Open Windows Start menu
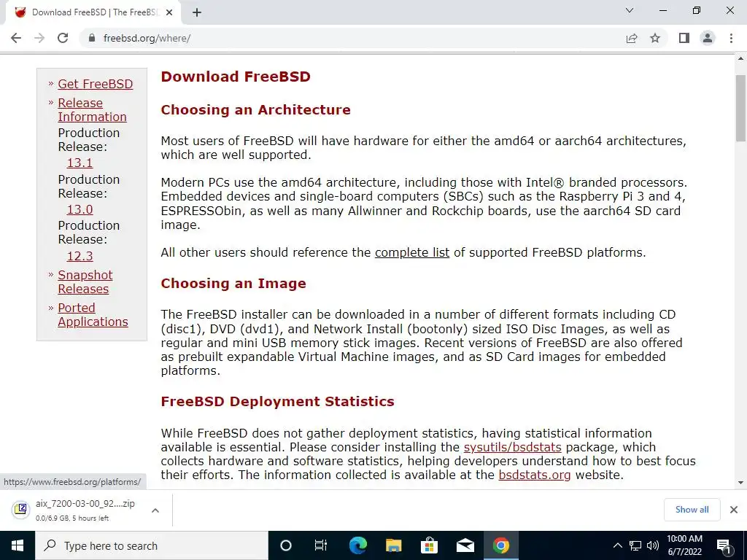Image resolution: width=747 pixels, height=560 pixels. coord(18,545)
